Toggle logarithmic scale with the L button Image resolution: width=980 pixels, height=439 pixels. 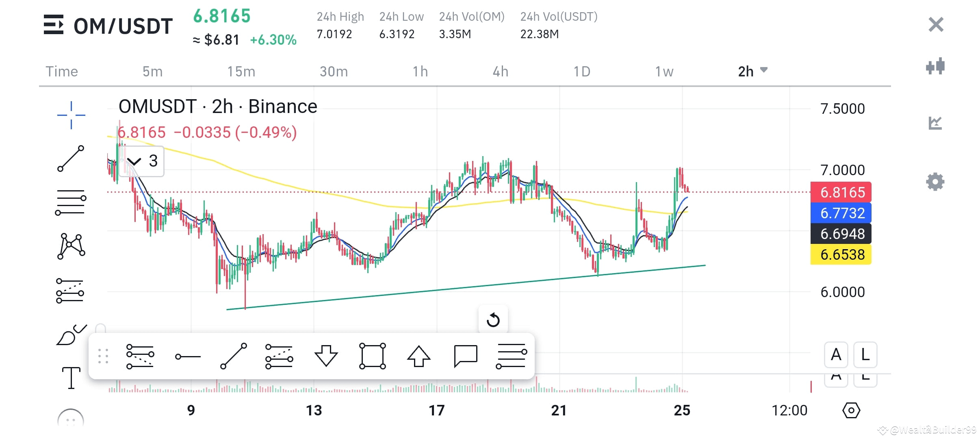coord(865,355)
